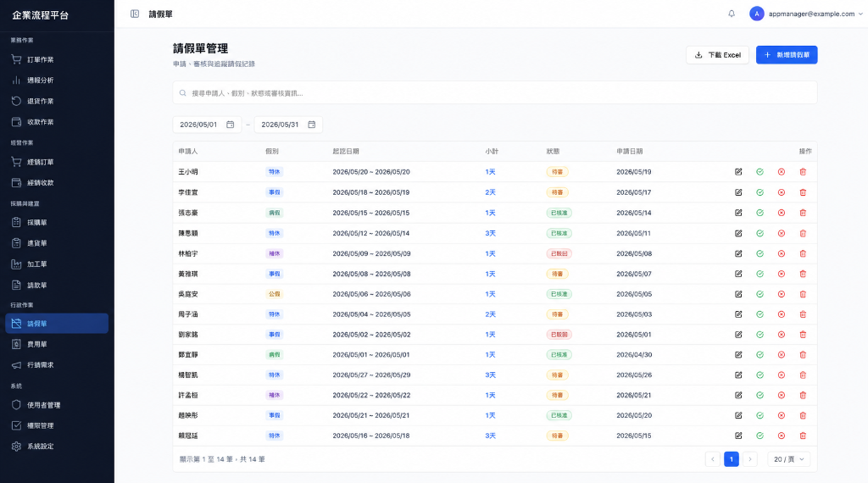Open 收款作業 in the sidebar

pyautogui.click(x=57, y=122)
